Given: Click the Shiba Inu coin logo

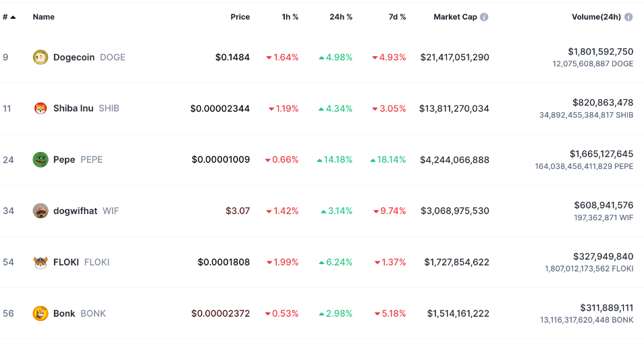Looking at the screenshot, I should [41, 108].
